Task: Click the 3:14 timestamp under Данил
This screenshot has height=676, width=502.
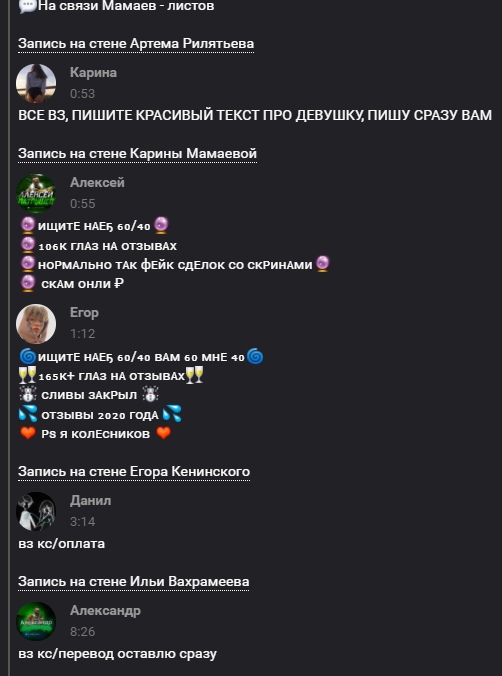Action: point(82,522)
